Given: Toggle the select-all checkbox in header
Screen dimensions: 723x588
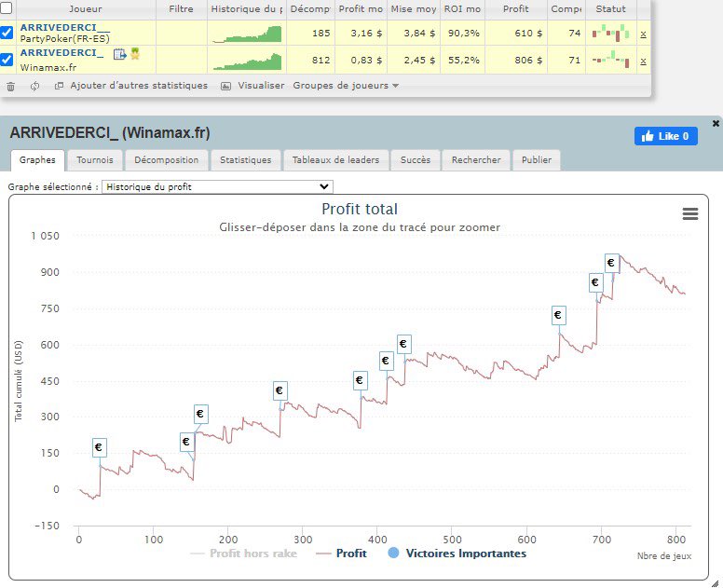Looking at the screenshot, I should [x=6, y=7].
